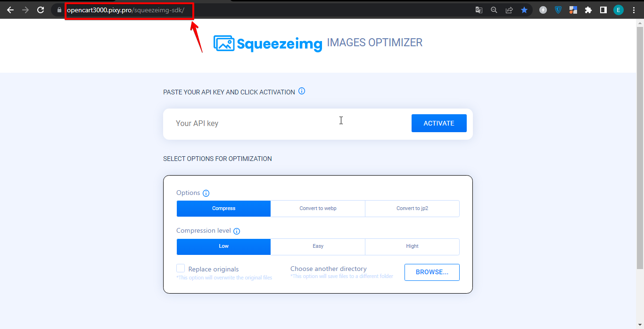
Task: Click the bookmark star icon in the address bar
Action: point(524,10)
